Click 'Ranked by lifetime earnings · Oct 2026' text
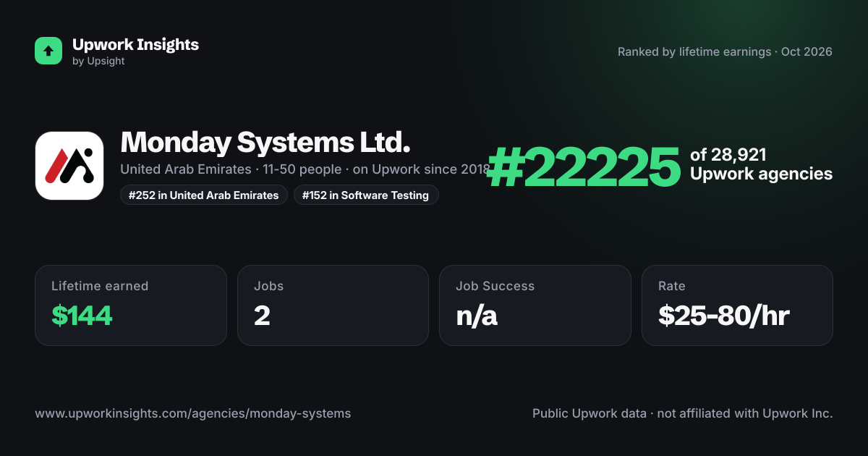 [725, 51]
